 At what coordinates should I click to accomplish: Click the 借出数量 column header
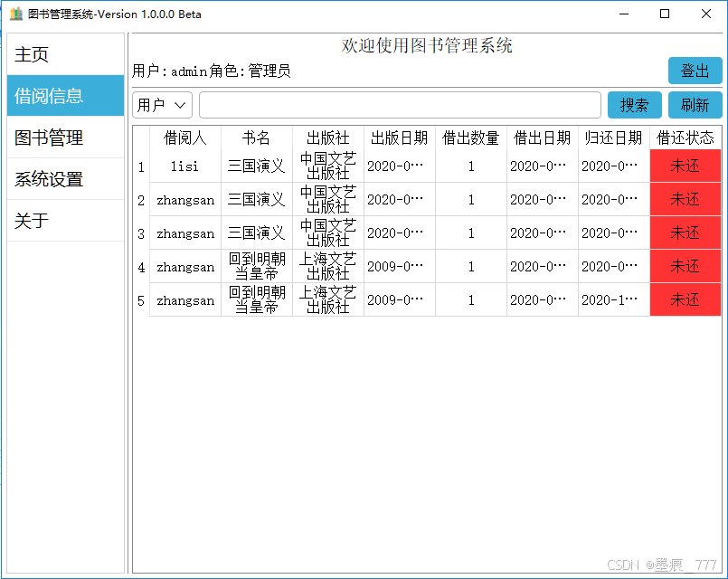(x=471, y=138)
